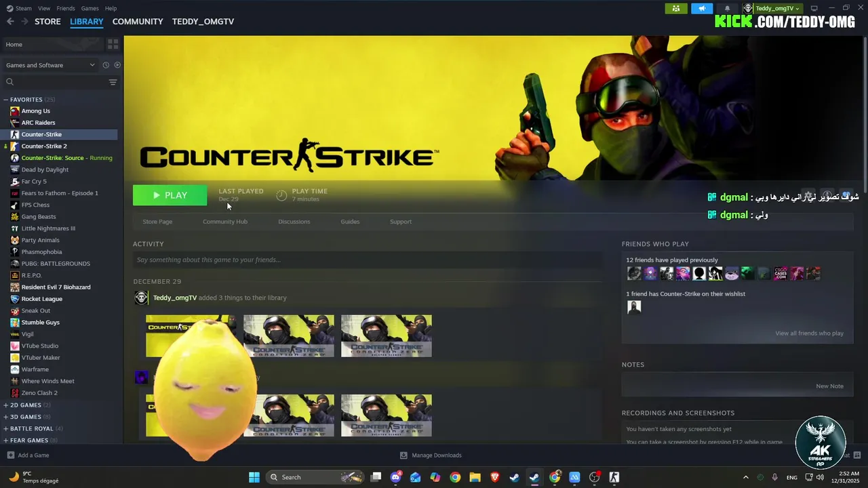Select Dead by Daylight in library
868x488 pixels.
tap(45, 169)
